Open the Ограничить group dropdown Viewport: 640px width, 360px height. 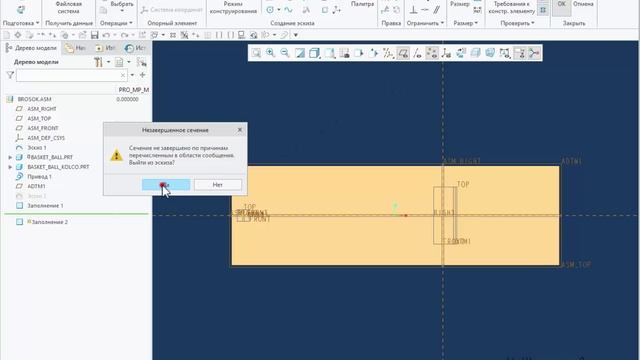(x=425, y=23)
